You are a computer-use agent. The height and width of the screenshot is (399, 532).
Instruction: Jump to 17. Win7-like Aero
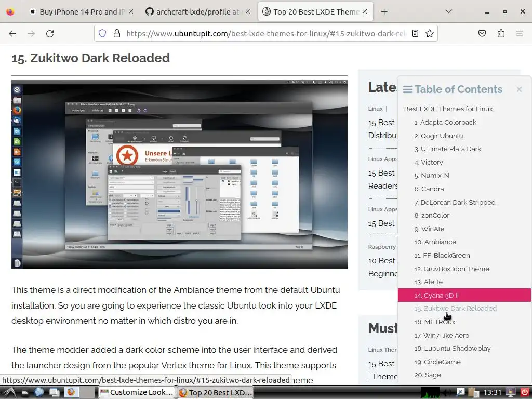(x=442, y=335)
